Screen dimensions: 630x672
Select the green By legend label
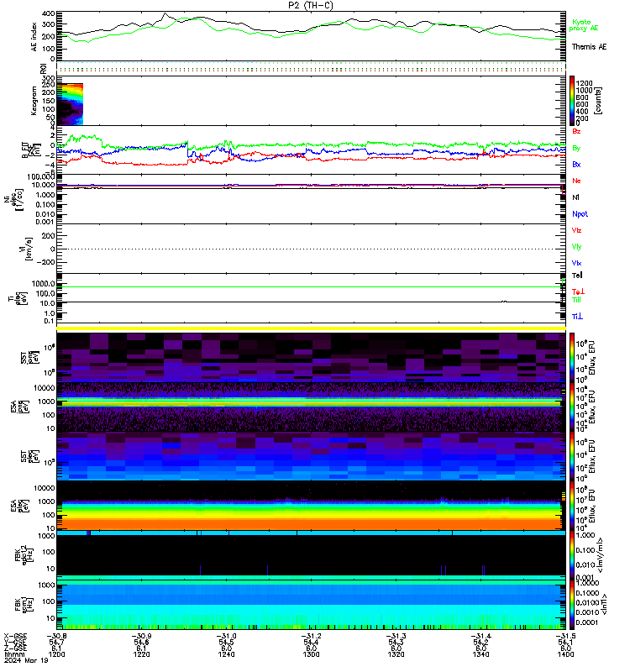tap(576, 148)
